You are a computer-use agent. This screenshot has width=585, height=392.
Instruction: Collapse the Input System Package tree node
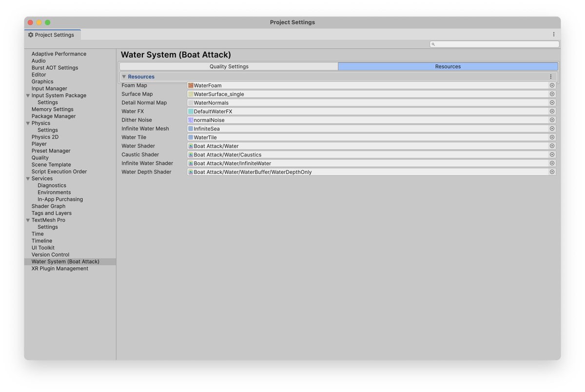click(x=28, y=96)
